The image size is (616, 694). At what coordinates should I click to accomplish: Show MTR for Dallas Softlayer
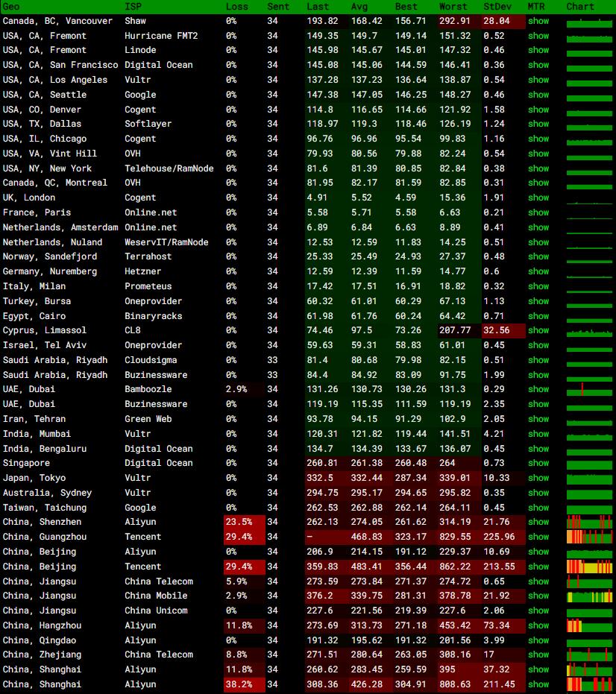click(538, 124)
